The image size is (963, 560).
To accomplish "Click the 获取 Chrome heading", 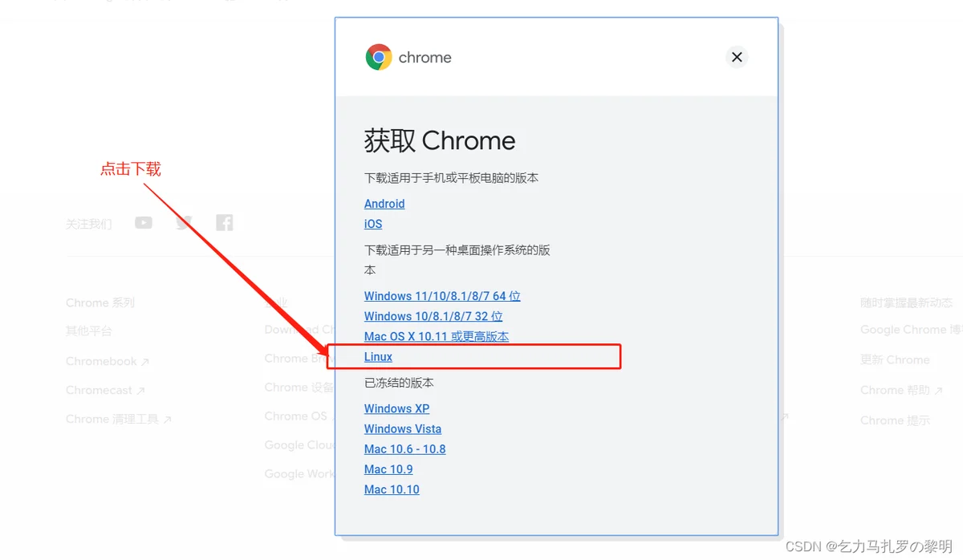I will (440, 141).
